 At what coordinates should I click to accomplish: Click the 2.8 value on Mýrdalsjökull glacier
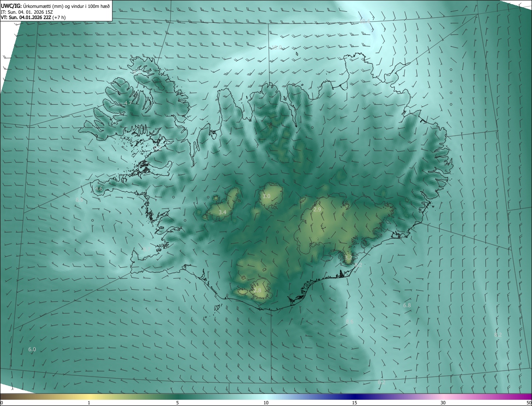click(258, 290)
